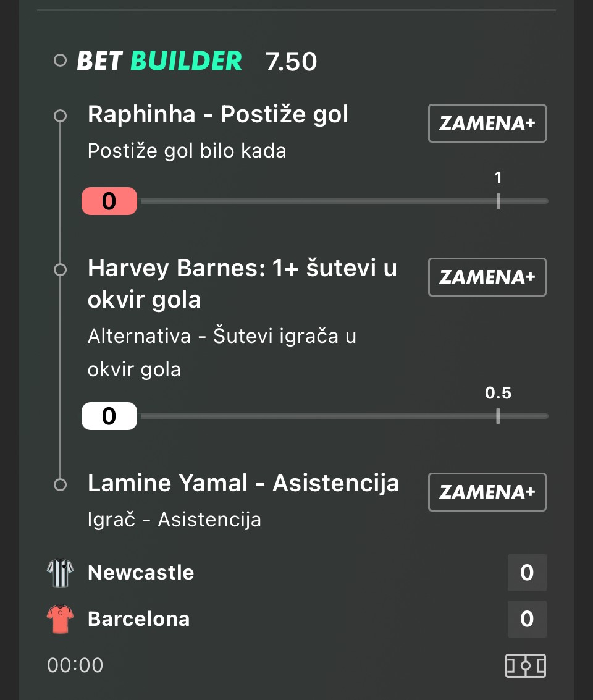Tap the Newcastle striped jersey icon

pyautogui.click(x=60, y=573)
